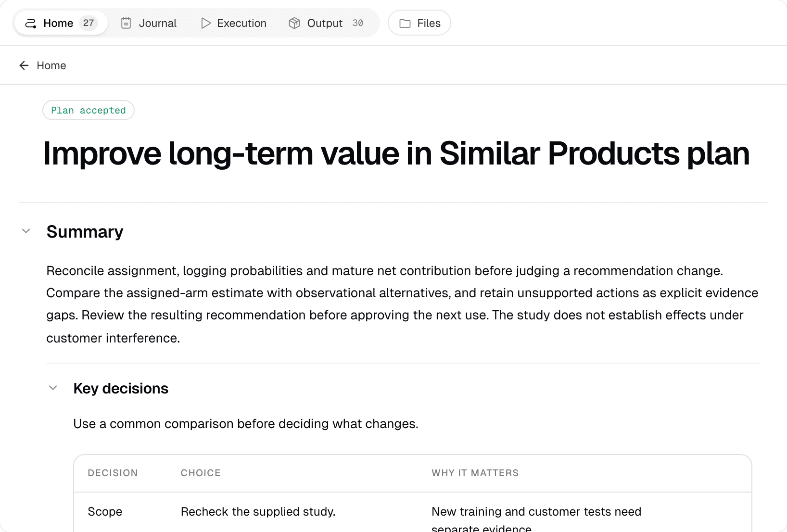Image resolution: width=787 pixels, height=532 pixels.
Task: Switch to the Journal tab
Action: point(149,23)
